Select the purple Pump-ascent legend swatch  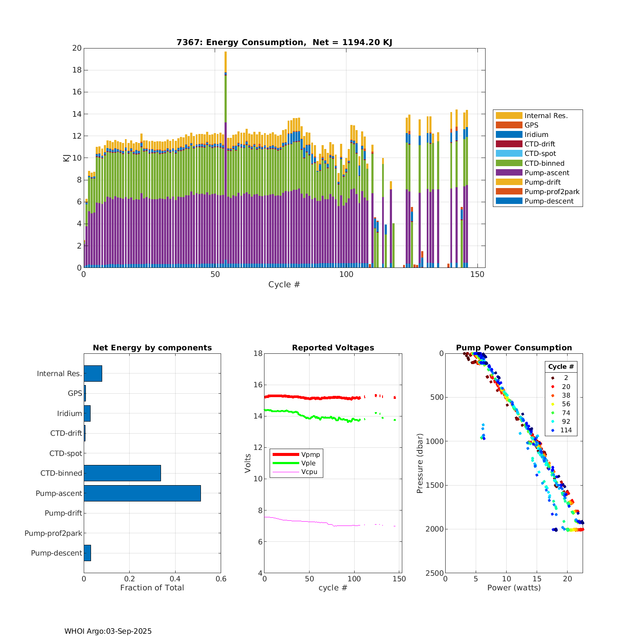click(509, 173)
